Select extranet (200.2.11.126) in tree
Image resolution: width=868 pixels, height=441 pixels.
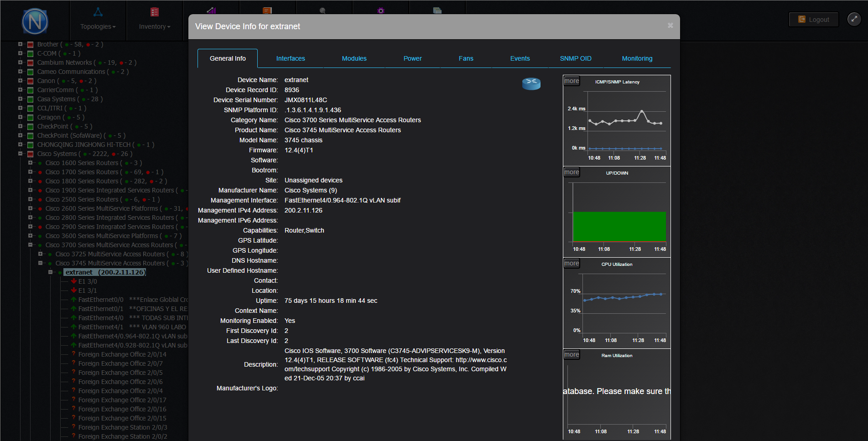(105, 272)
